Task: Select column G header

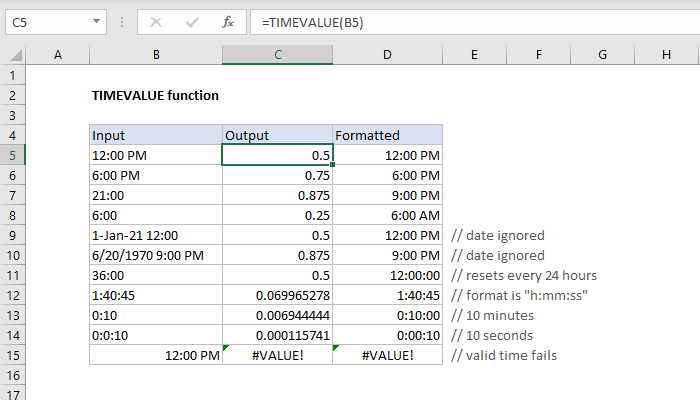Action: pos(602,55)
